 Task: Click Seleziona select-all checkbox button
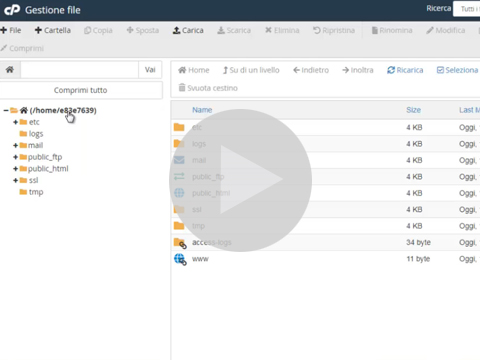pos(457,70)
